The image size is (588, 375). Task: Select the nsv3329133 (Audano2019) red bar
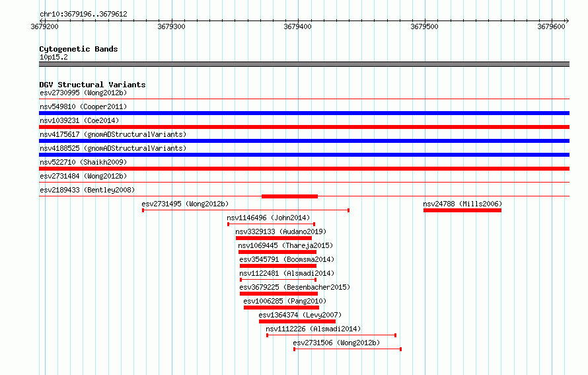pos(274,238)
